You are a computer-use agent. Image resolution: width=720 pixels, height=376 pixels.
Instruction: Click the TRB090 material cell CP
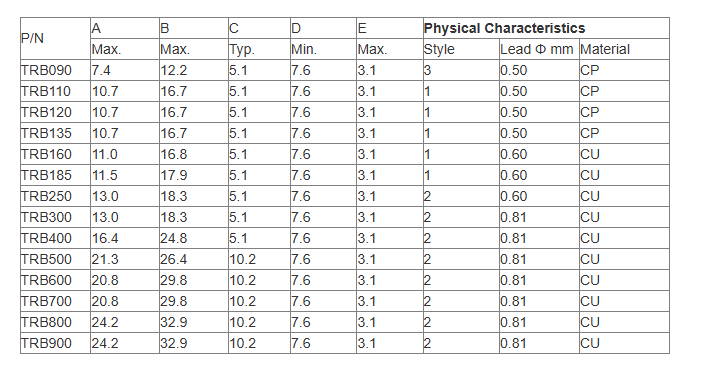tap(624, 70)
